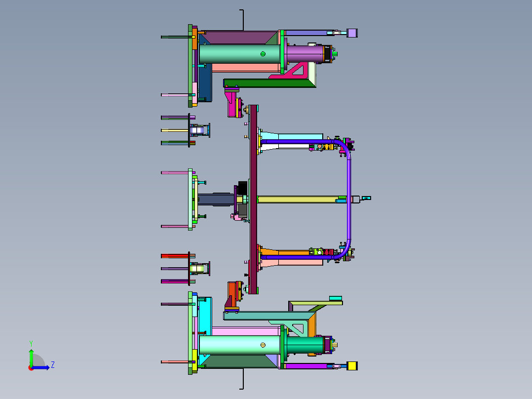532x399 pixels.
Task: Click the blue Z axis of the triad
Action: click(41, 367)
